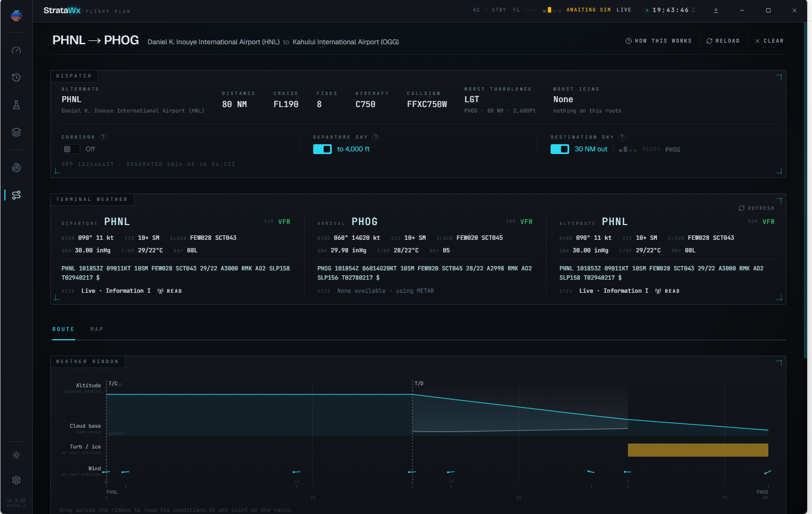Open the gauge dashboard icon in sidebar
This screenshot has height=514, width=812.
(x=16, y=50)
